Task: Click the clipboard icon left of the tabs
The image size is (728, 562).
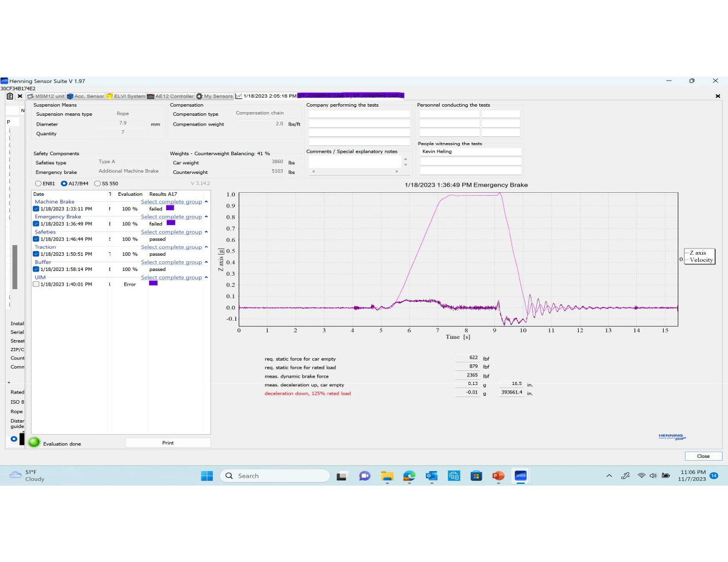Action: 10,96
